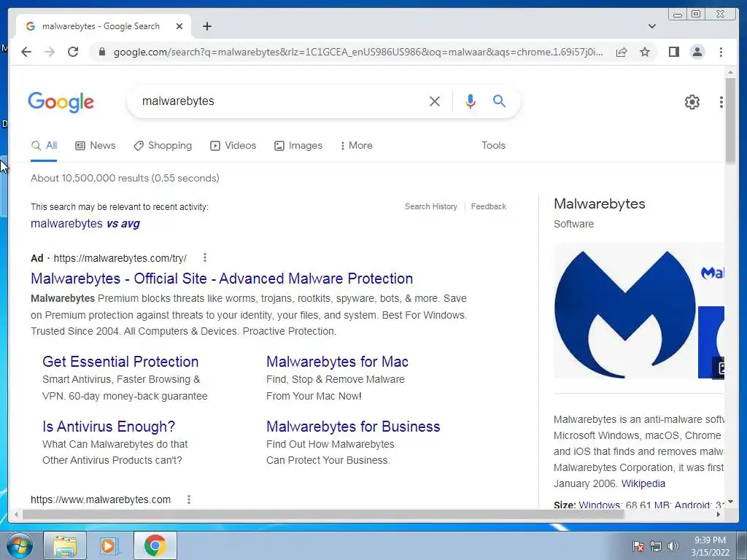Reload the Google search page

point(73,52)
